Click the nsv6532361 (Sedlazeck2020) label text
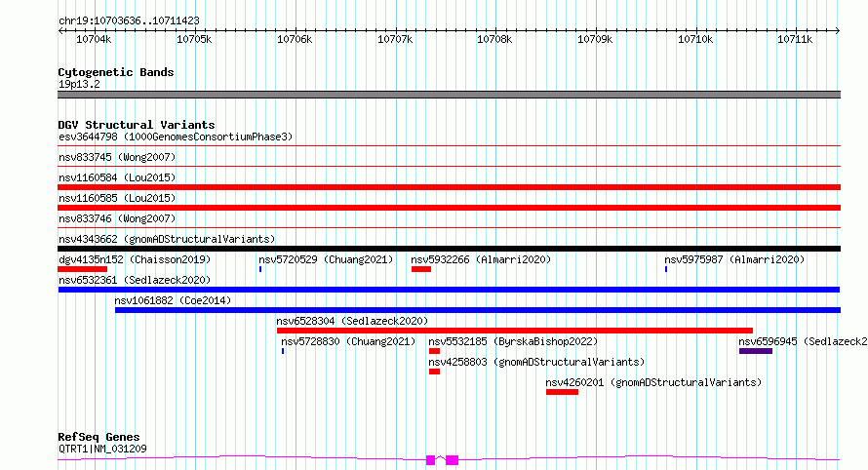The image size is (868, 470). click(135, 280)
